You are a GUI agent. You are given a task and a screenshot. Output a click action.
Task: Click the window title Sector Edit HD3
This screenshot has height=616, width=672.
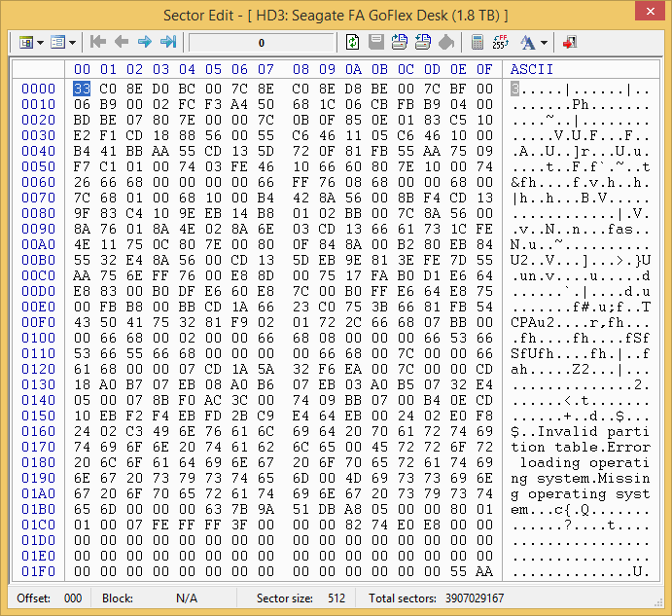tap(336, 16)
